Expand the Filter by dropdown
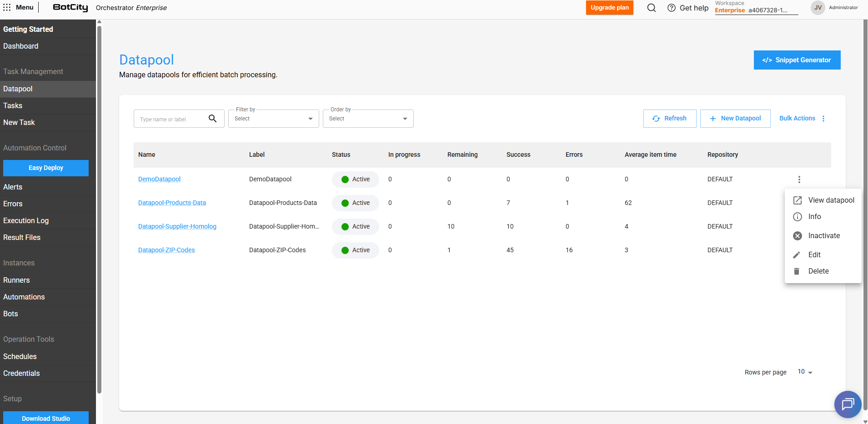This screenshot has width=868, height=424. point(273,119)
